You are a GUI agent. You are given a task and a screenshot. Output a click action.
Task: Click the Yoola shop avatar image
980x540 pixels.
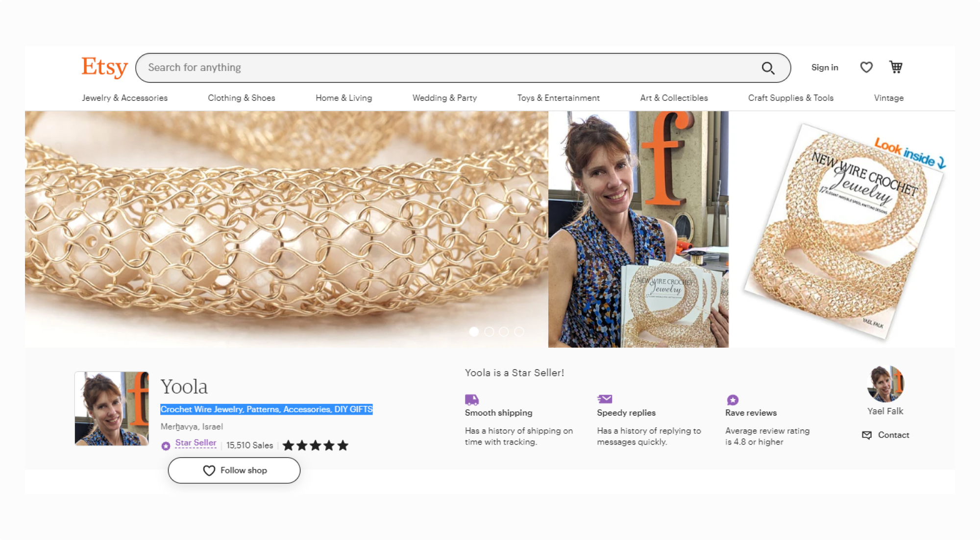click(112, 408)
